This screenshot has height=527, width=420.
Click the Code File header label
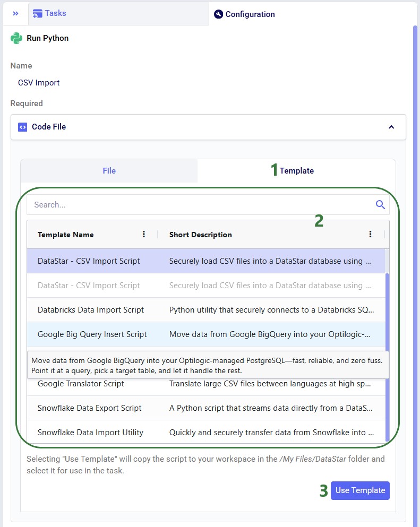49,127
